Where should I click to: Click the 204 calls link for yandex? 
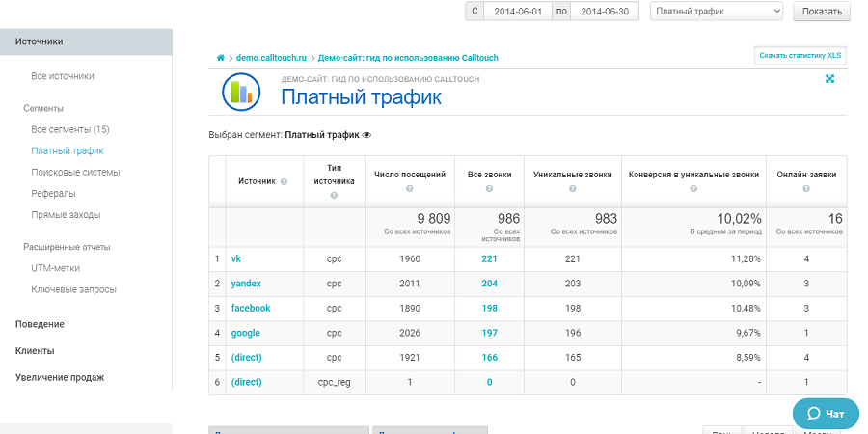489,284
